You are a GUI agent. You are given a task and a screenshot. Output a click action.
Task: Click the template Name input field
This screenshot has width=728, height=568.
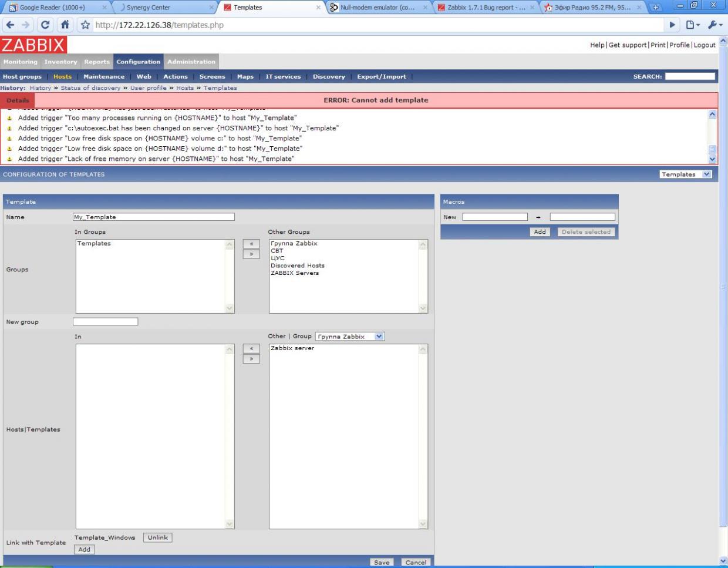click(x=154, y=217)
